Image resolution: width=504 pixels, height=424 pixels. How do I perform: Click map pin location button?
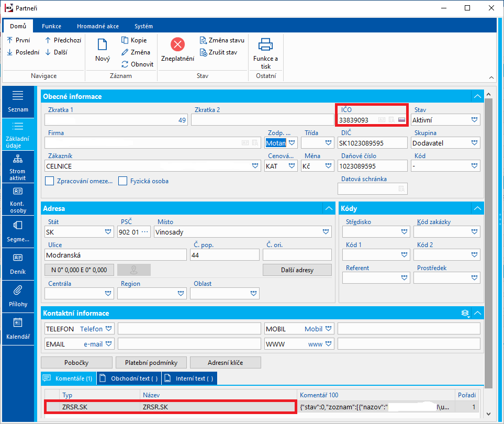[x=133, y=270]
